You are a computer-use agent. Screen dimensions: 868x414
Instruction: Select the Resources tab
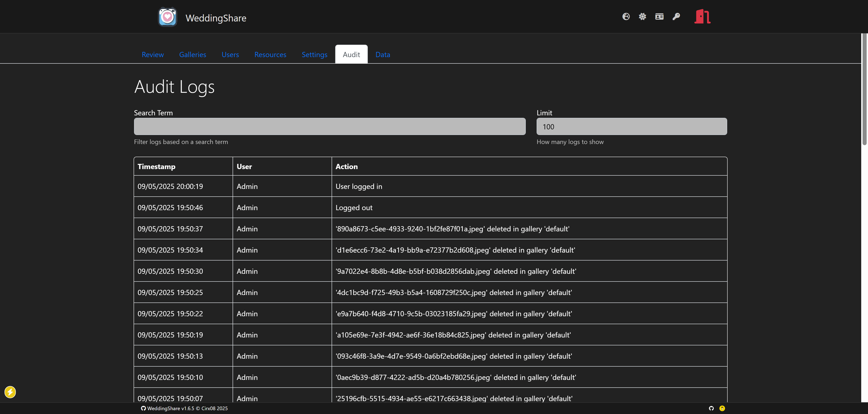270,55
